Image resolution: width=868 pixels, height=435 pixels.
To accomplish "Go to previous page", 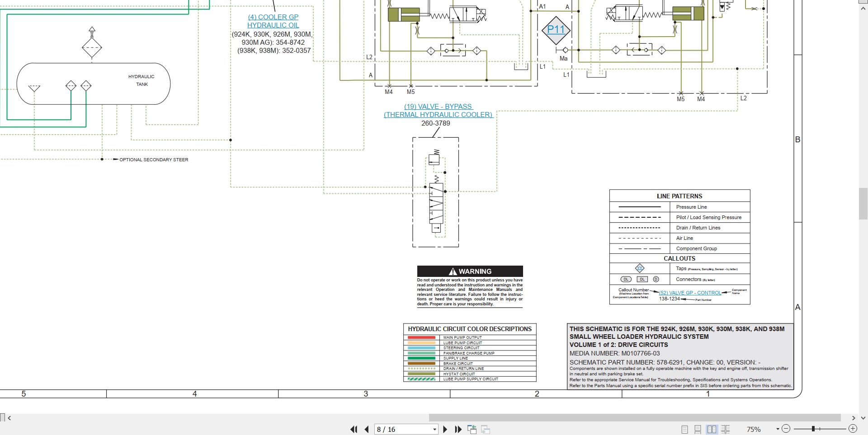I will click(367, 429).
